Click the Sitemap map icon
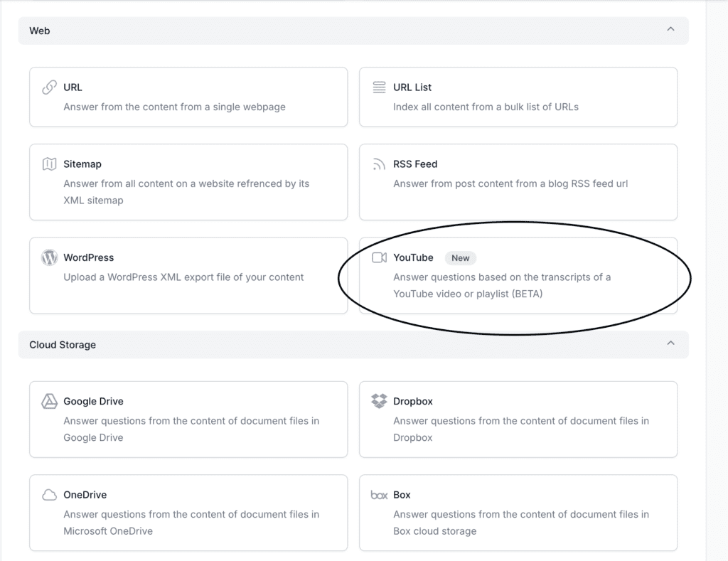Screen dimensions: 728x561 pos(49,164)
